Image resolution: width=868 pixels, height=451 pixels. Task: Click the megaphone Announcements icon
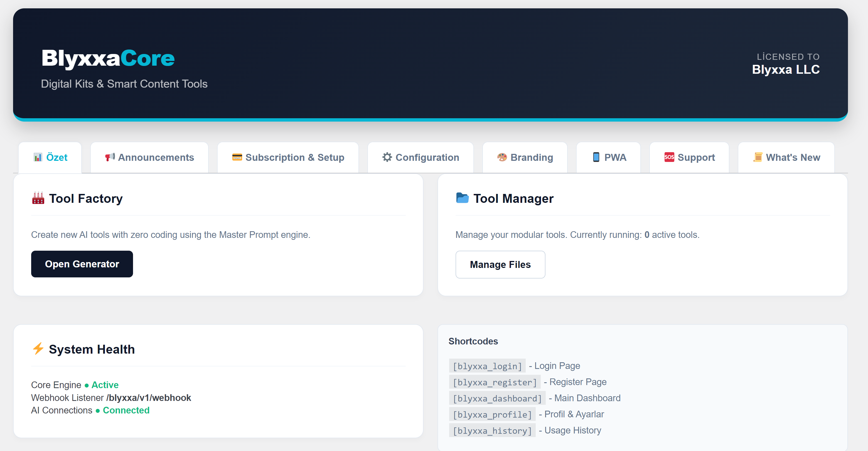pos(110,157)
